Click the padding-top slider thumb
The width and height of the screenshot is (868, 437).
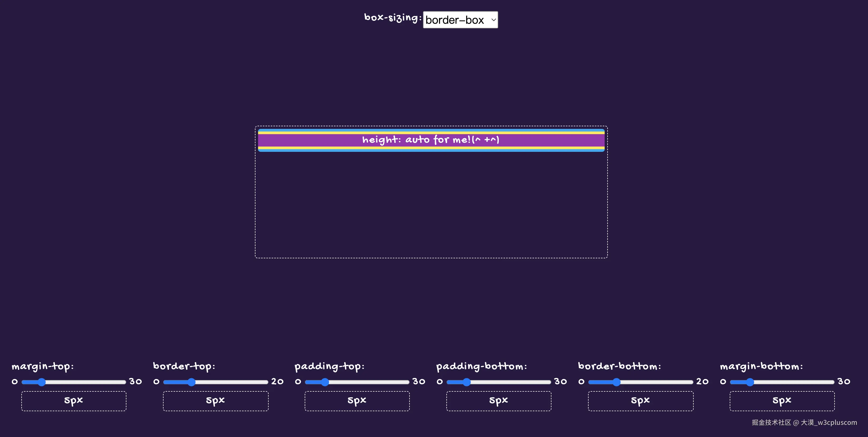(x=325, y=382)
